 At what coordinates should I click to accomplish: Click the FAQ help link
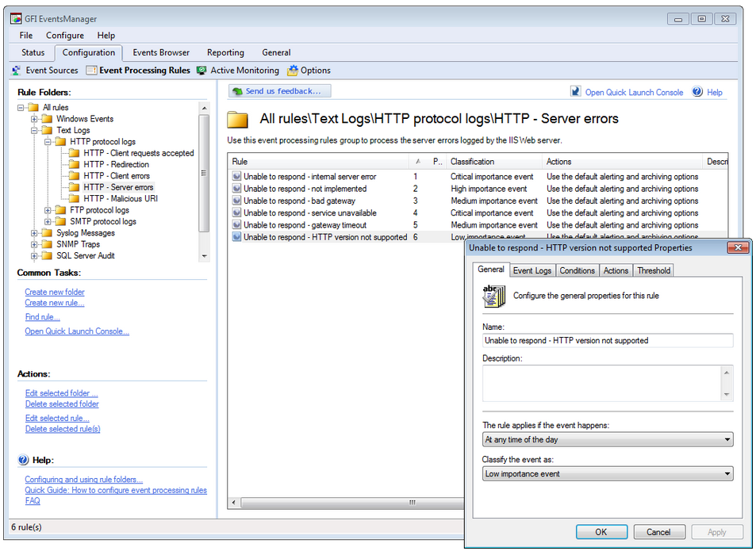tap(33, 500)
